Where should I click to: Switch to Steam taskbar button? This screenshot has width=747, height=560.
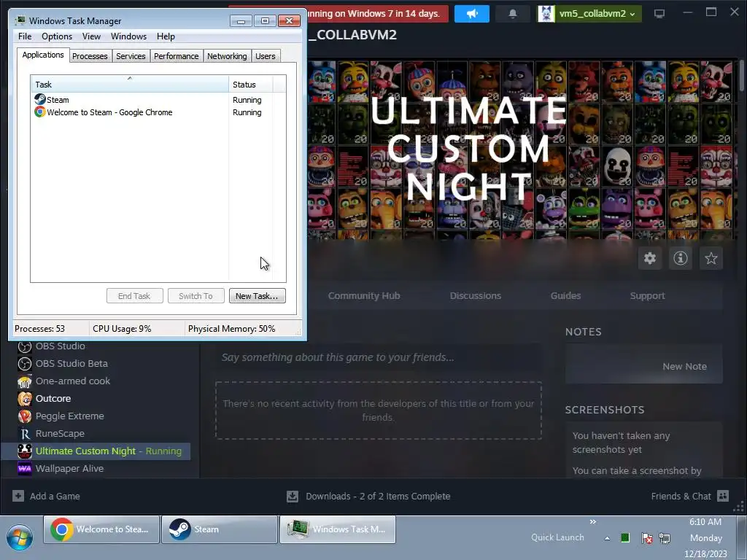219,529
